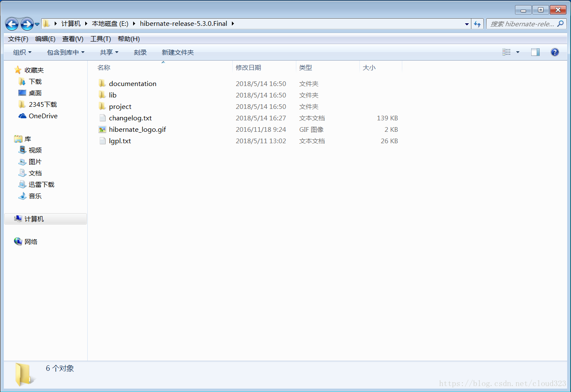Image resolution: width=571 pixels, height=392 pixels.
Task: Click the lib folder name
Action: (113, 95)
